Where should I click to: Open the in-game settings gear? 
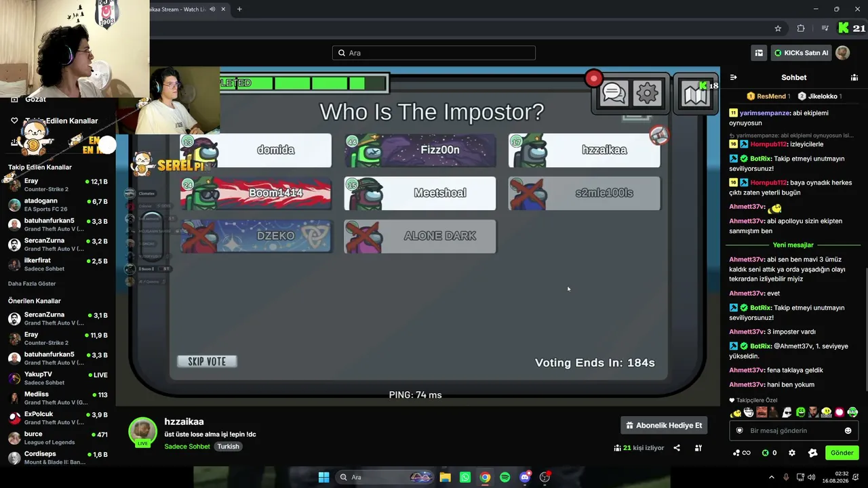tap(648, 94)
